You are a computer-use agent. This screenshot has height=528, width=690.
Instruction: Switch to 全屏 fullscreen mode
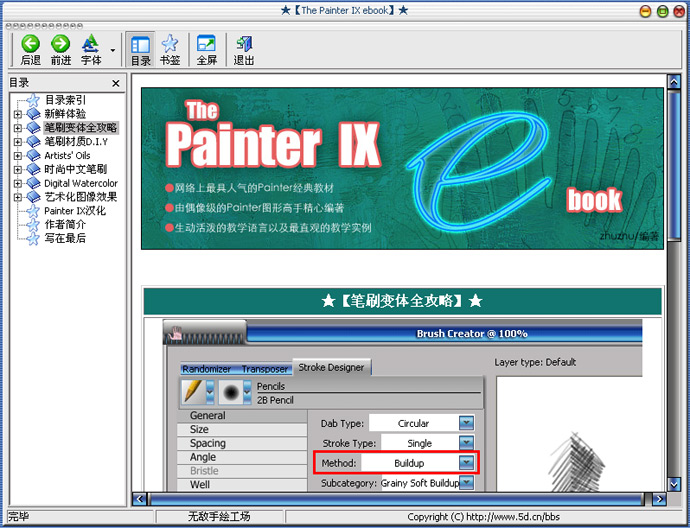(206, 50)
